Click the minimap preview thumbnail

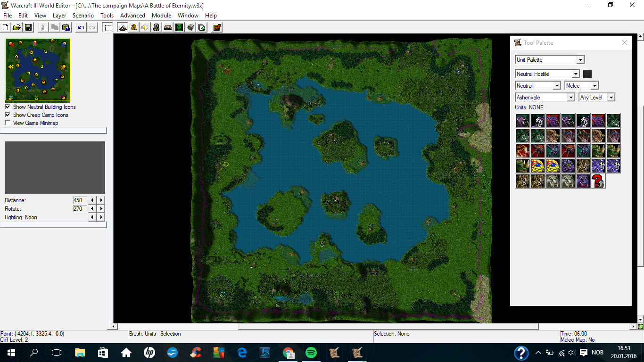coord(37,70)
